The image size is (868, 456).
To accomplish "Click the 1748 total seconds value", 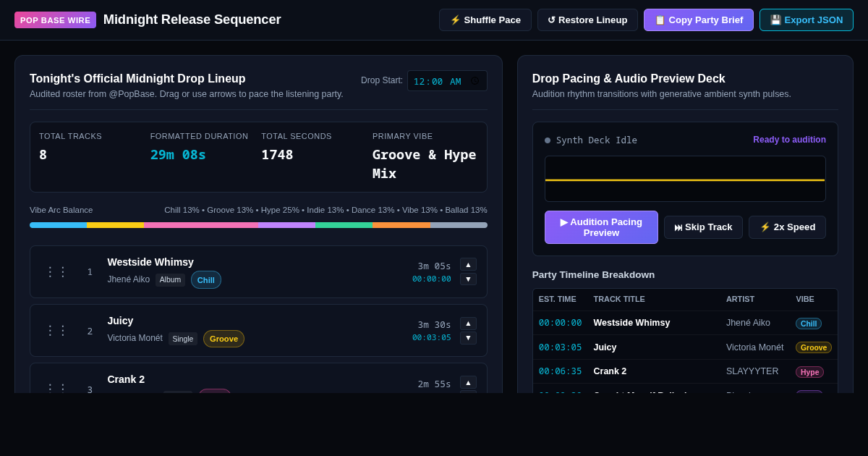I will (x=277, y=154).
